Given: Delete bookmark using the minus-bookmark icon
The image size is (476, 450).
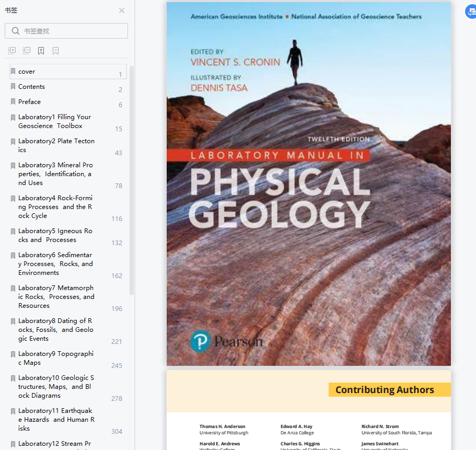Looking at the screenshot, I should (x=55, y=51).
